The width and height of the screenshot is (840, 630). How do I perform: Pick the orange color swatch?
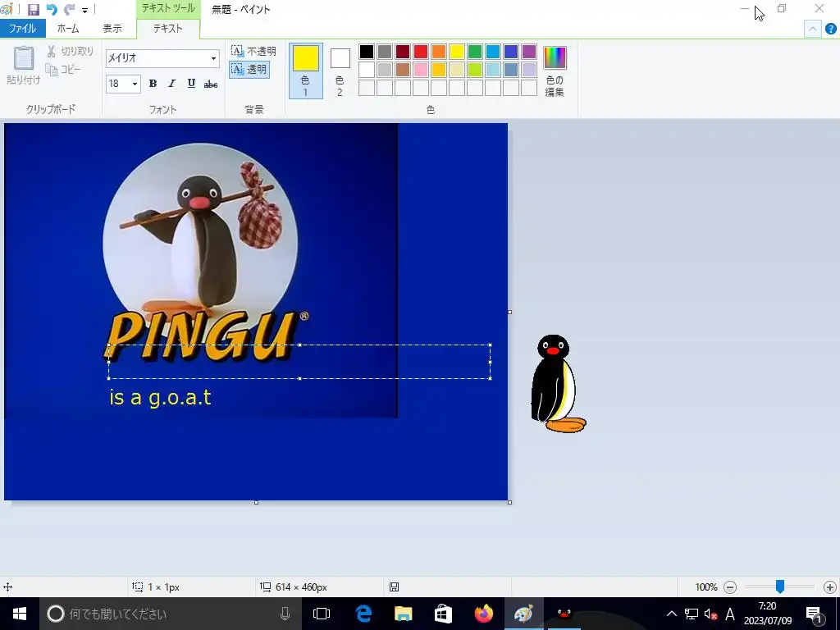pos(439,52)
